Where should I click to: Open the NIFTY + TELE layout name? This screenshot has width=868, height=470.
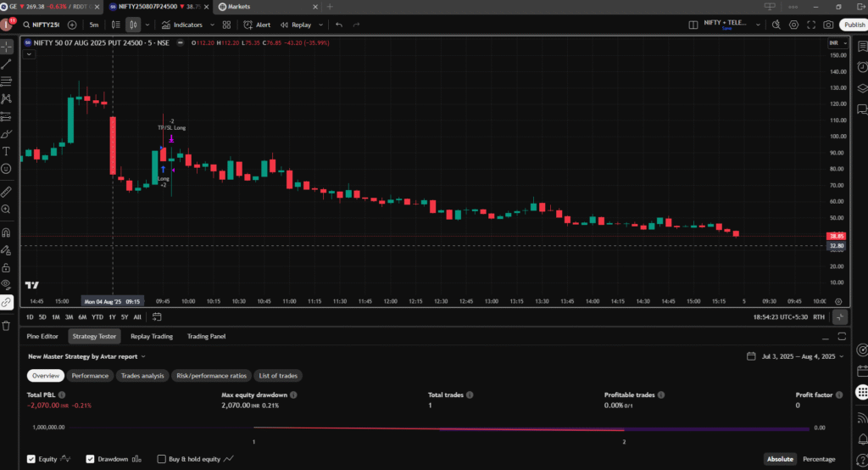726,25
